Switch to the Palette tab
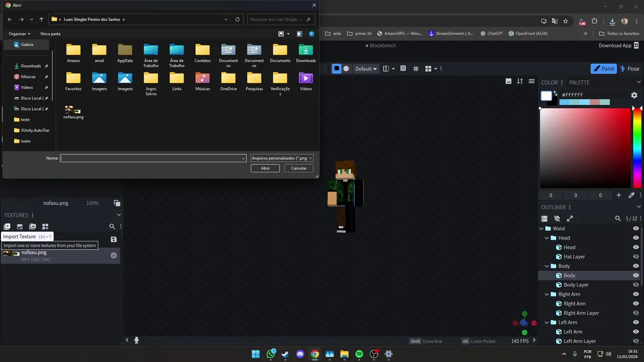Screen dimensions: 644x362 (579, 82)
